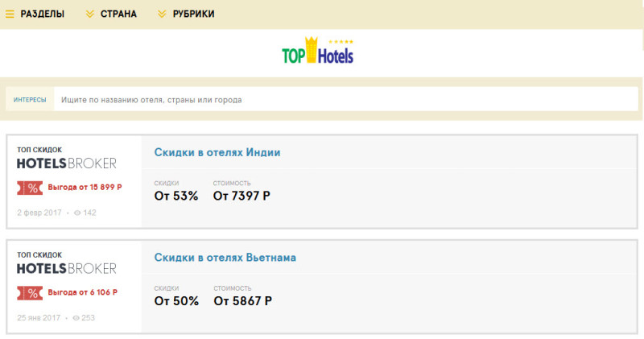This screenshot has height=339, width=644.
Task: Click the eye views icon showing 142
Action: tap(77, 213)
